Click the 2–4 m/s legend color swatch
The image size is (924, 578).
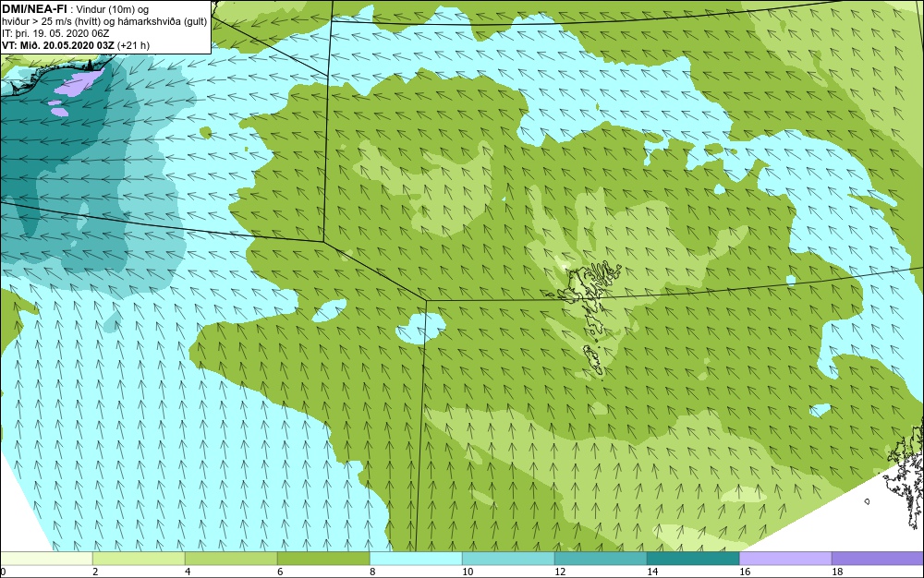pyautogui.click(x=139, y=559)
